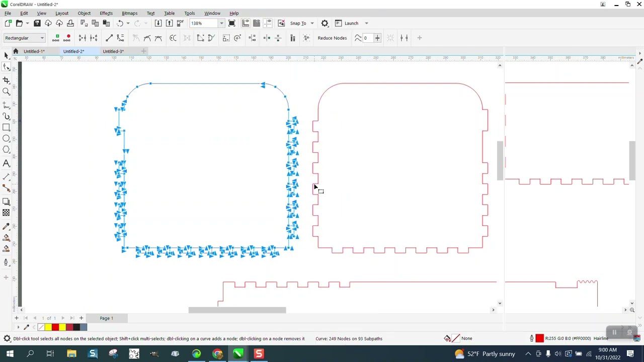
Task: Open the Effects menu
Action: tap(106, 13)
